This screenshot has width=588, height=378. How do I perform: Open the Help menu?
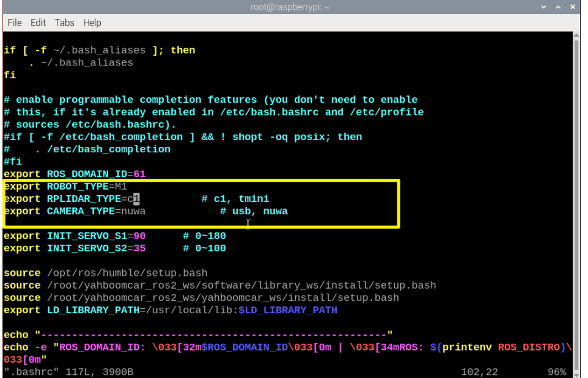(92, 23)
